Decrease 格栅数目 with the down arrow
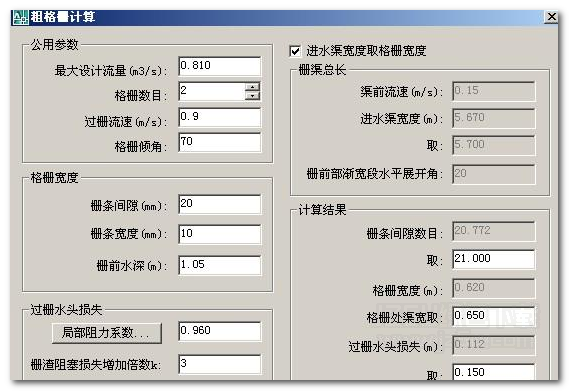 [252, 96]
